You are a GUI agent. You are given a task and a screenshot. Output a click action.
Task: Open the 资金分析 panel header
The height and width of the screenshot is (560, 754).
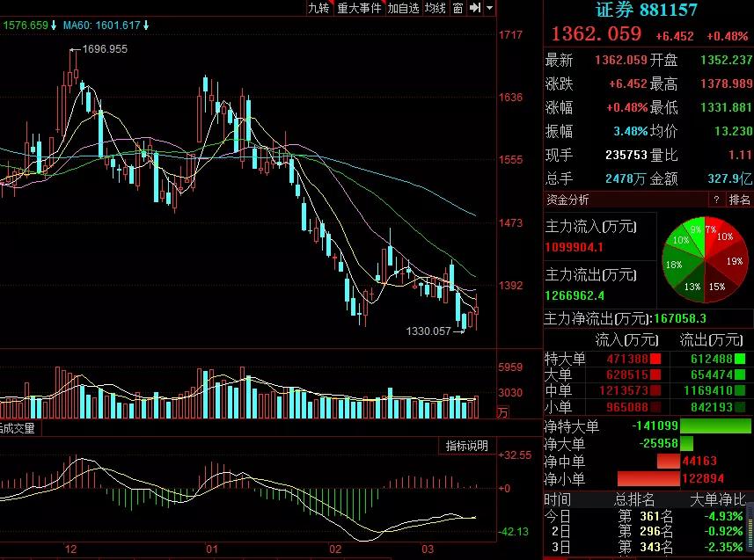pyautogui.click(x=567, y=200)
